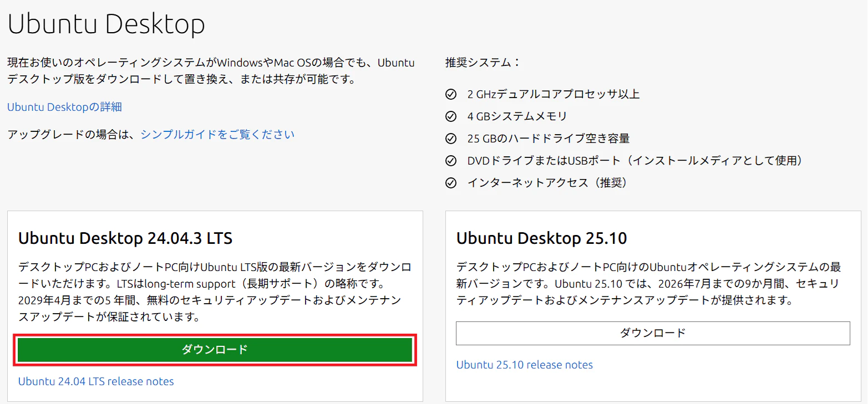Click the text 4 GBシステムメモリ

click(517, 116)
